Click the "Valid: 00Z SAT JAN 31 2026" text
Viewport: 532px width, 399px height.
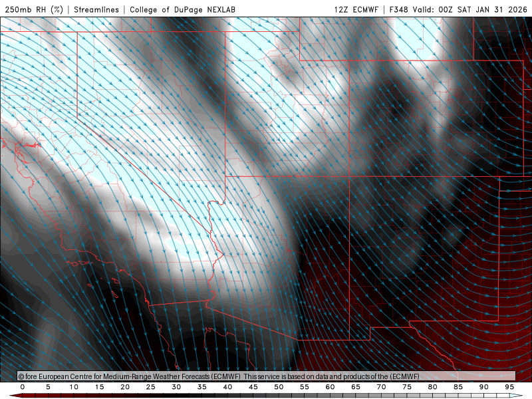(470, 9)
